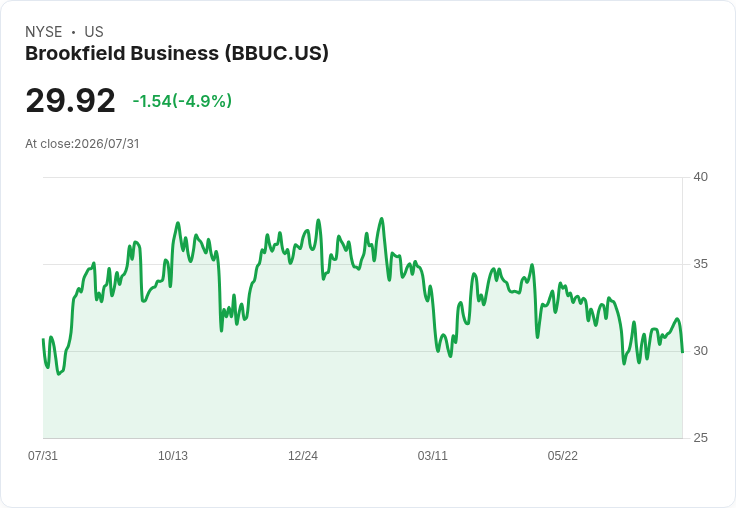Screen dimensions: 736x508
Task: Click the 30 price axis label
Action: pyautogui.click(x=701, y=351)
